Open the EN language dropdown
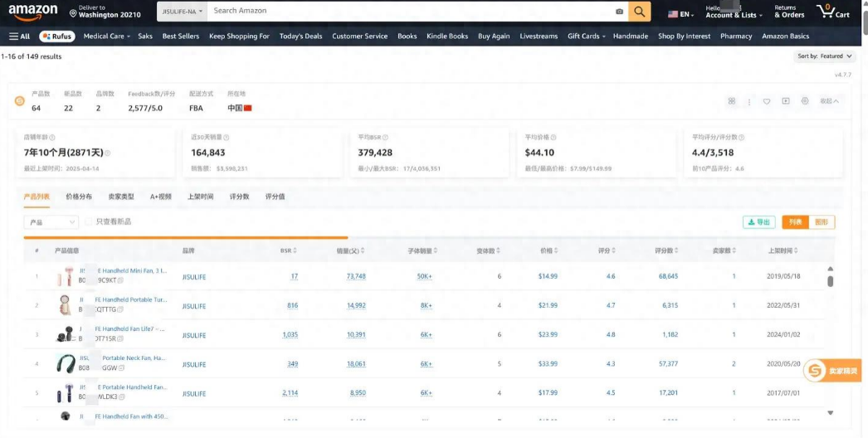Screen dimensions: 868x438 click(681, 14)
